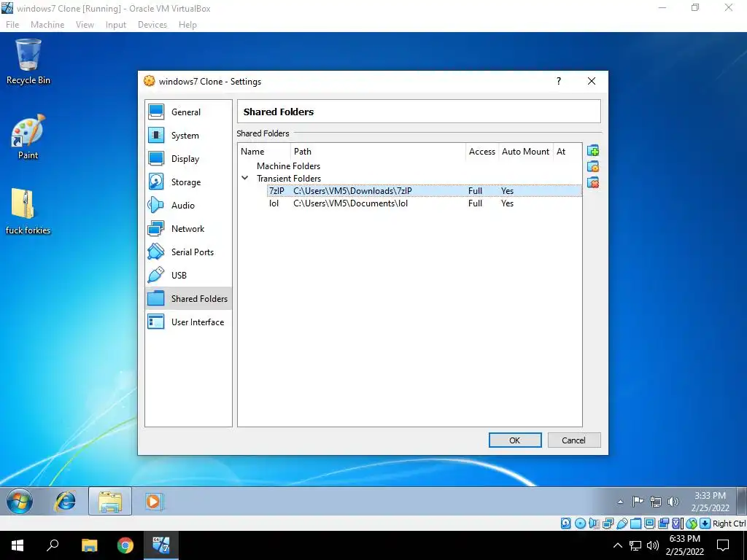Open the VirtualBox Help menu

pos(187,25)
